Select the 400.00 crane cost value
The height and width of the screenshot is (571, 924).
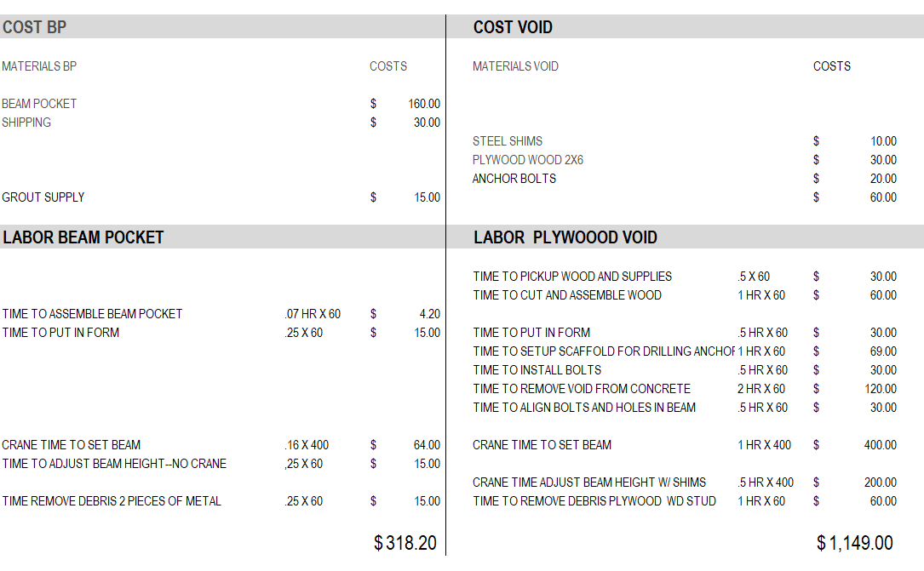880,445
